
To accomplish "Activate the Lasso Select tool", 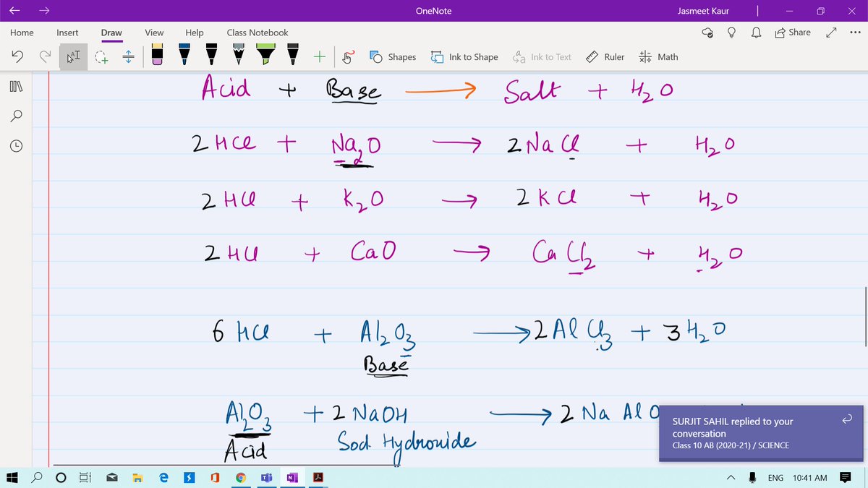I will tap(101, 56).
